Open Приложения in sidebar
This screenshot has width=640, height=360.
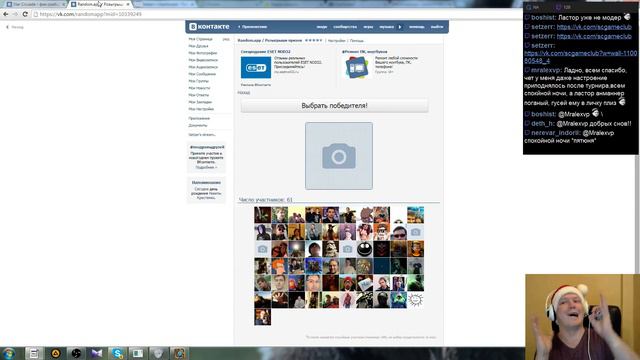point(199,118)
